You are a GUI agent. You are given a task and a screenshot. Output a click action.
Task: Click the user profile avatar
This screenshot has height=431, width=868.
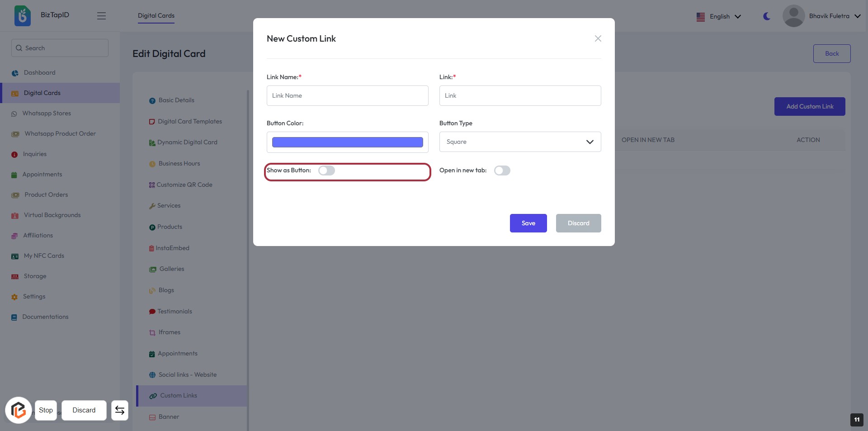793,16
